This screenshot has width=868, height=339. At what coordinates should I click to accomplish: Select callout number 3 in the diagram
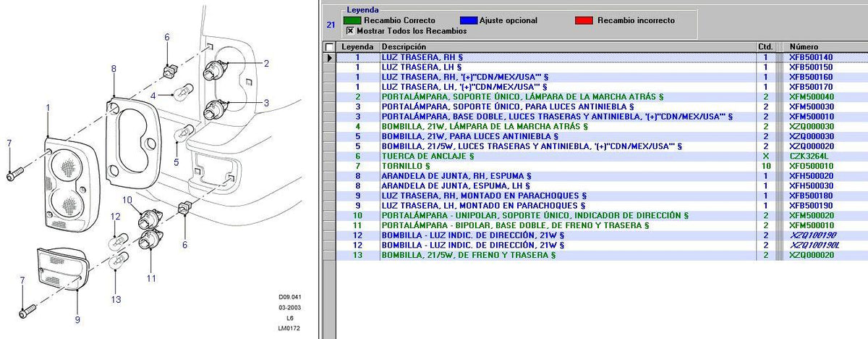(x=266, y=103)
